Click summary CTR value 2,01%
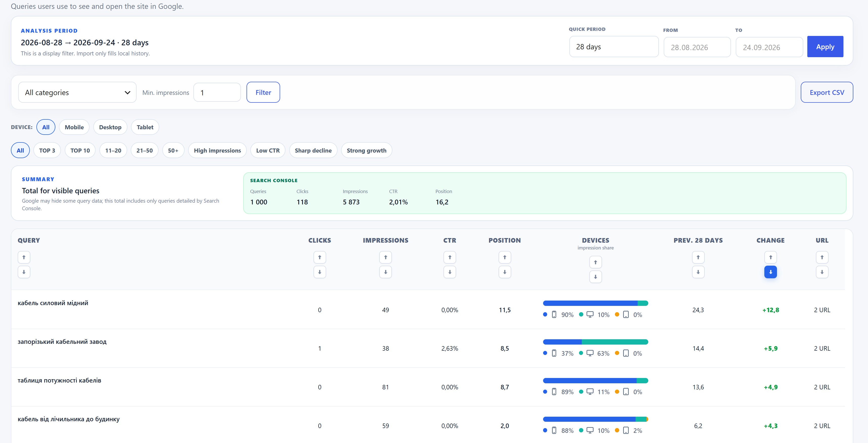868x443 pixels. (398, 202)
